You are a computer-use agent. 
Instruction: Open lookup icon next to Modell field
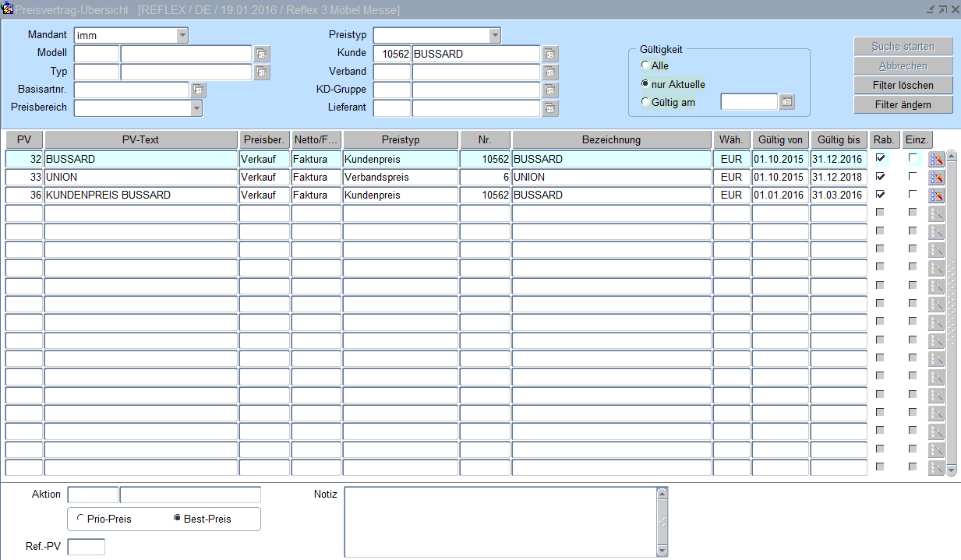(x=262, y=54)
